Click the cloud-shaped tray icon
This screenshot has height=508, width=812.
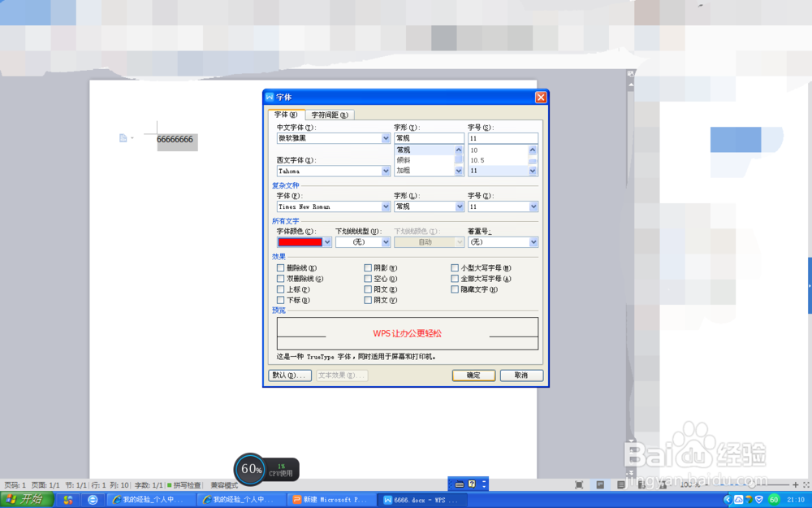click(x=738, y=500)
